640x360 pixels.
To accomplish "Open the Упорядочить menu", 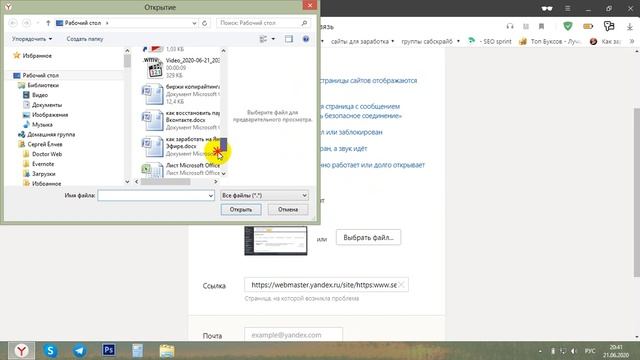I will tap(32, 39).
